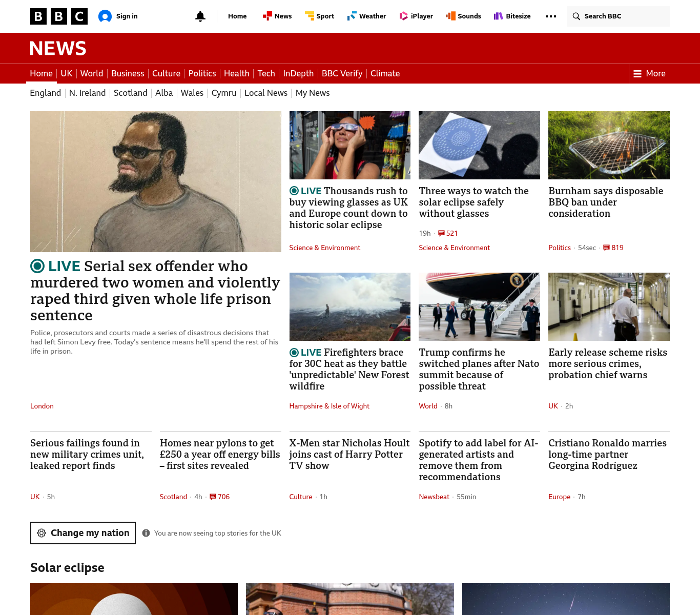Open headline about military crimes unit failings
700x615 pixels.
point(87,454)
